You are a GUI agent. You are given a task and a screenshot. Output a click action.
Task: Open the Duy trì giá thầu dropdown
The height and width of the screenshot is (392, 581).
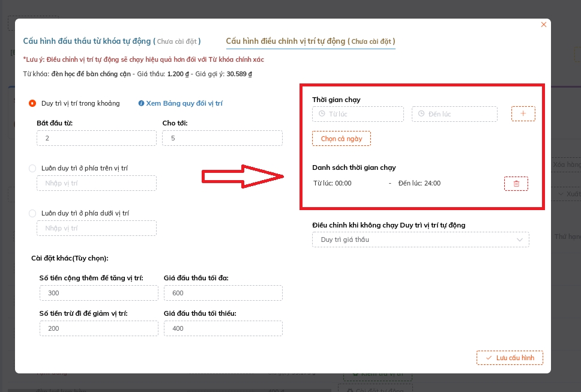pos(420,240)
